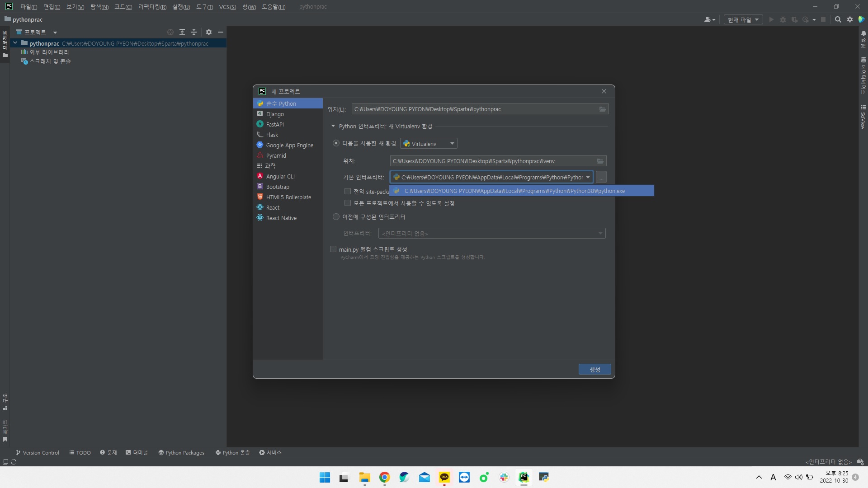868x488 pixels.
Task: Open Windows Start menu
Action: [325, 477]
